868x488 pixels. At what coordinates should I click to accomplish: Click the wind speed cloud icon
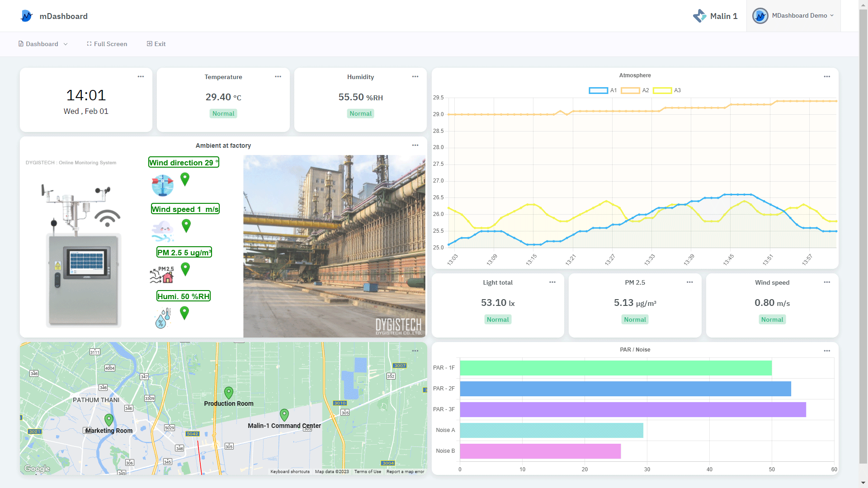[162, 231]
